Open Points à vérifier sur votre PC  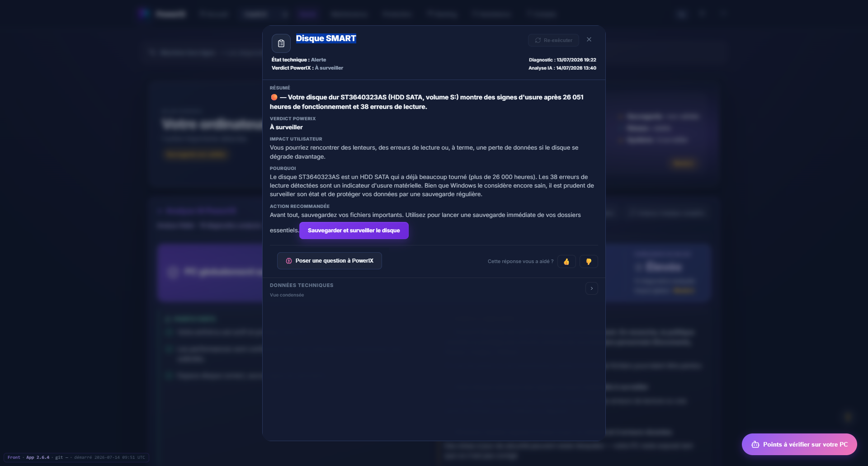[799, 444]
